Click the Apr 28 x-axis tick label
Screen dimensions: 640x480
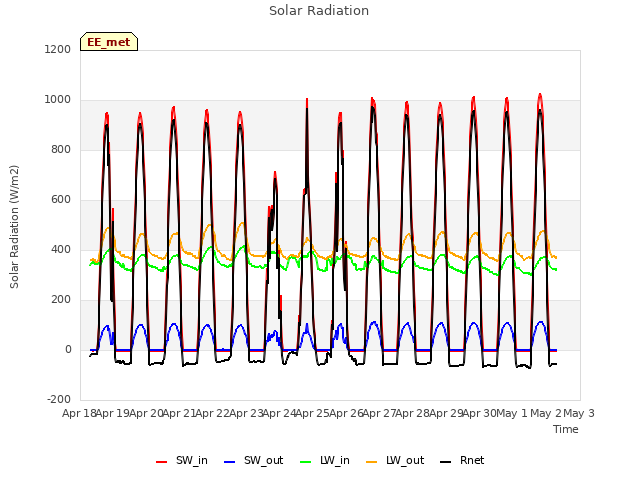click(413, 413)
